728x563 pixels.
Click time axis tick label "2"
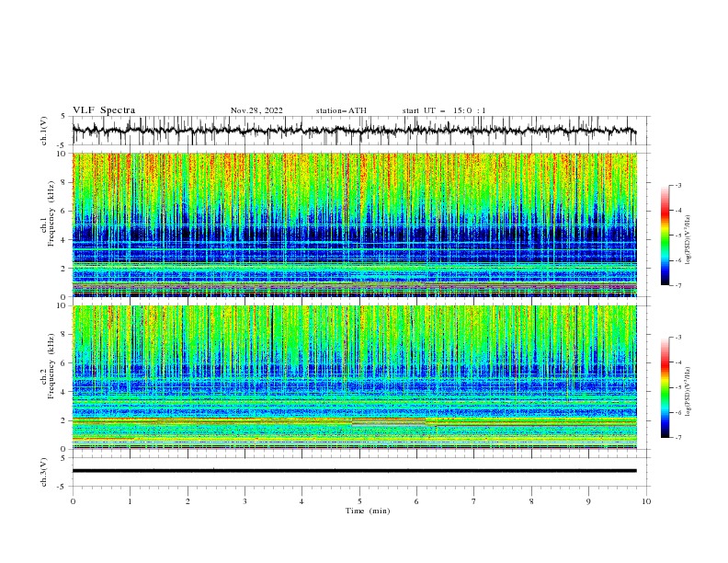[188, 501]
